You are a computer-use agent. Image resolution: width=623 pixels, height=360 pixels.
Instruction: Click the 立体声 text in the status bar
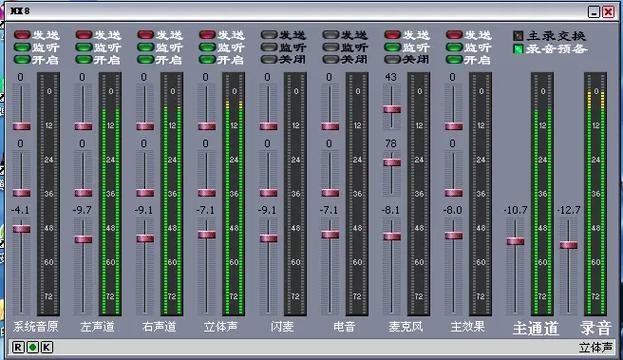point(595,348)
